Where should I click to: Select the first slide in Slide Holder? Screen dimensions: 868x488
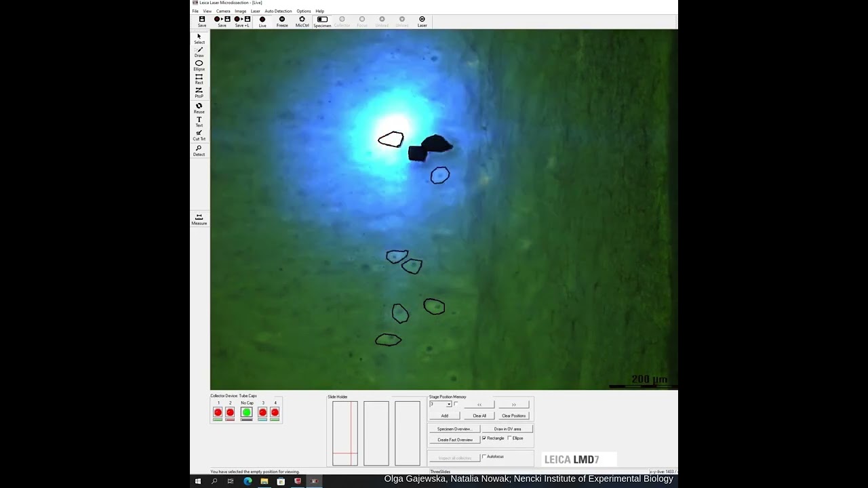click(x=344, y=433)
